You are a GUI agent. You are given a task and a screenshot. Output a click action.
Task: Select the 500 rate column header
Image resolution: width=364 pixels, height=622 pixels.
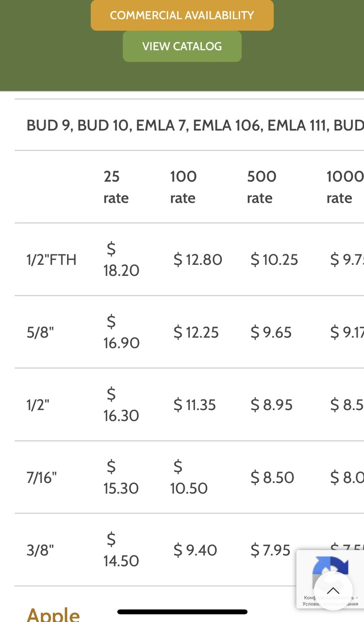(261, 187)
